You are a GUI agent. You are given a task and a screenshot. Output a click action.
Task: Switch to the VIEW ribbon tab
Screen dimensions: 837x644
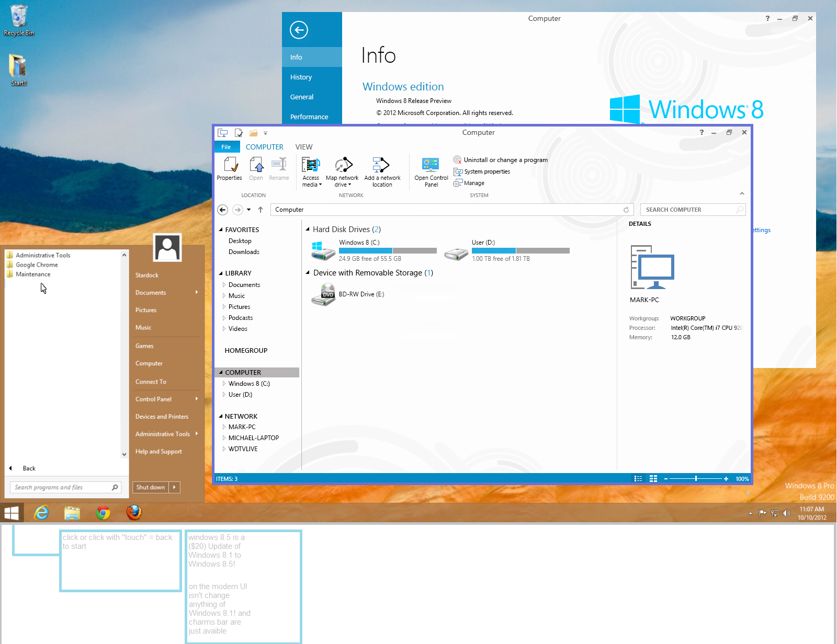[304, 147]
